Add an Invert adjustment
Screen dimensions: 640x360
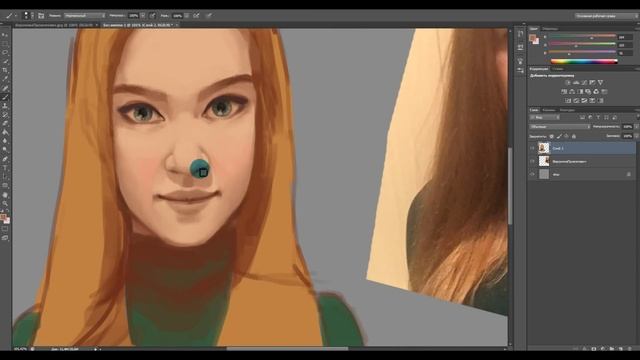(x=568, y=100)
